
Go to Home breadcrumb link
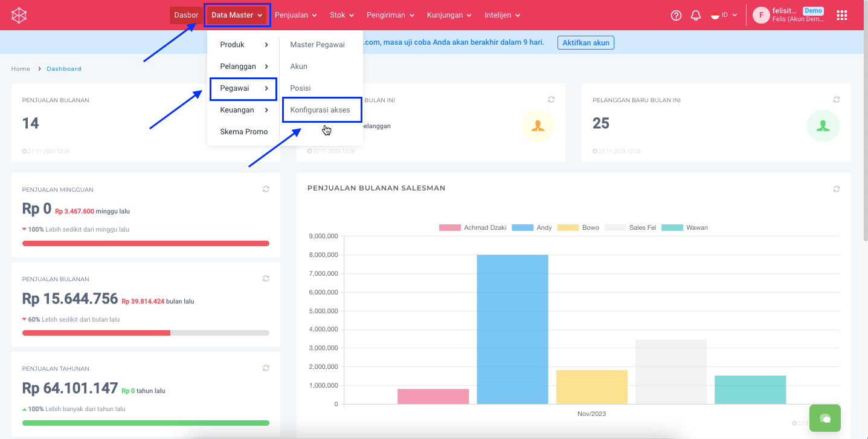point(21,69)
